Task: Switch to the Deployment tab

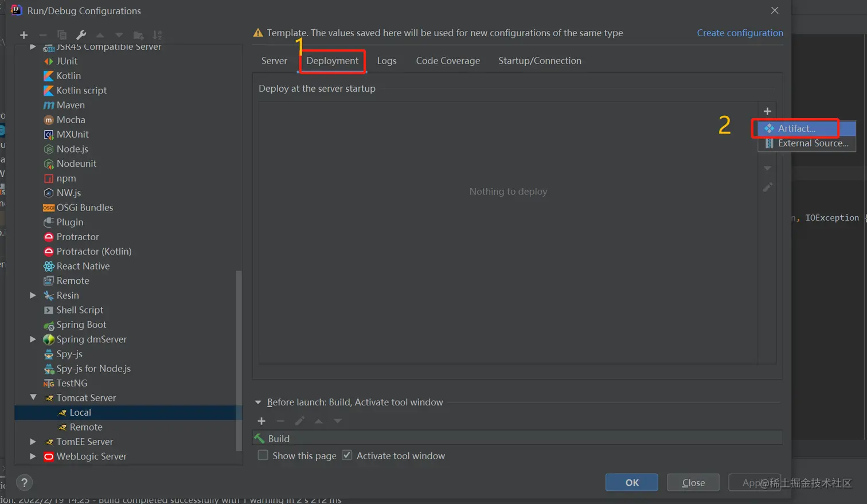Action: (x=332, y=61)
